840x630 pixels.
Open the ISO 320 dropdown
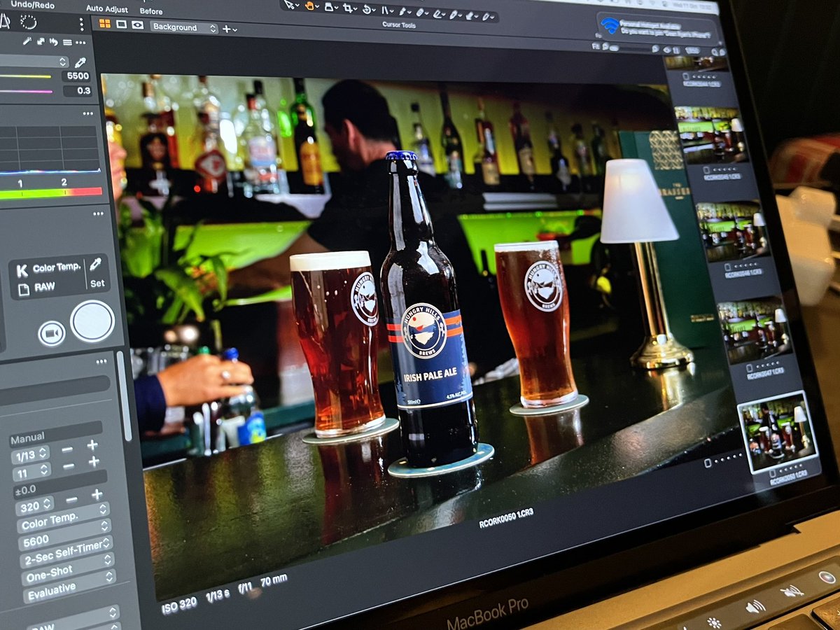click(34, 505)
